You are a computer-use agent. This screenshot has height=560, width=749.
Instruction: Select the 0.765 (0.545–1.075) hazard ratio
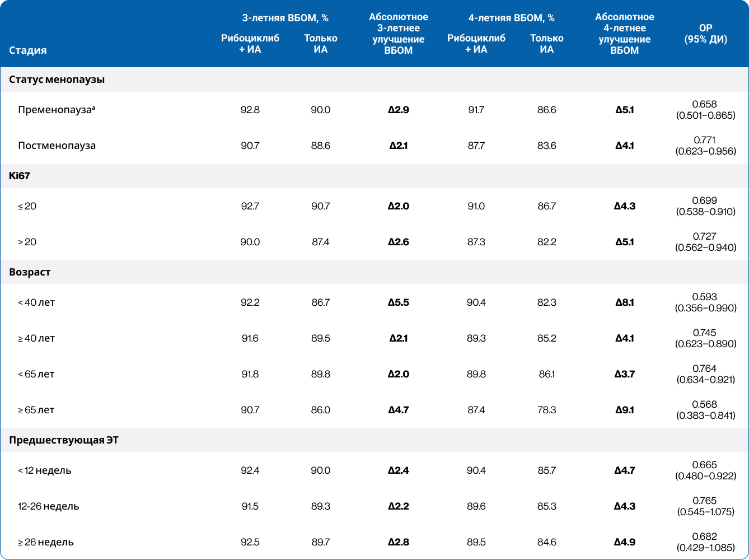705,506
